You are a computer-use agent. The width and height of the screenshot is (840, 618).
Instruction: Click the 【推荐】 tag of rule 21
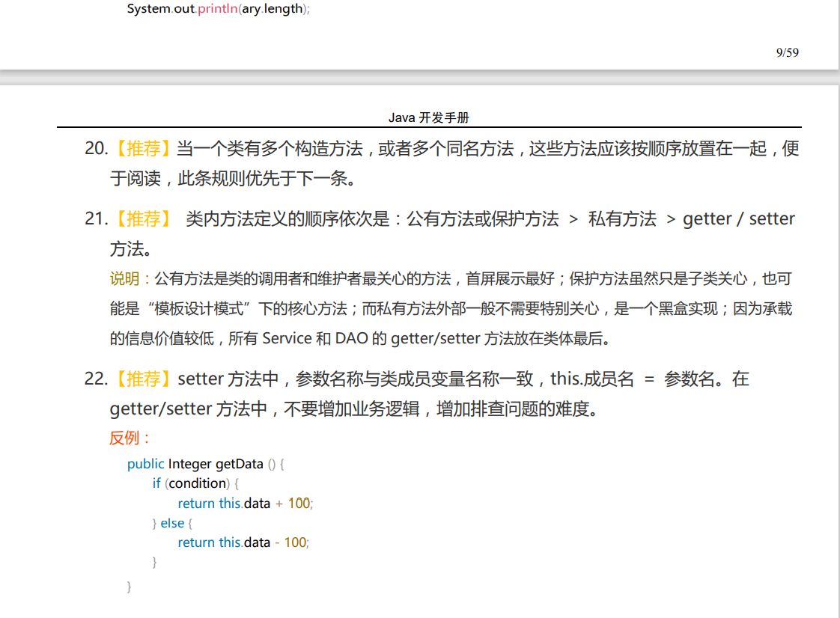coord(144,218)
